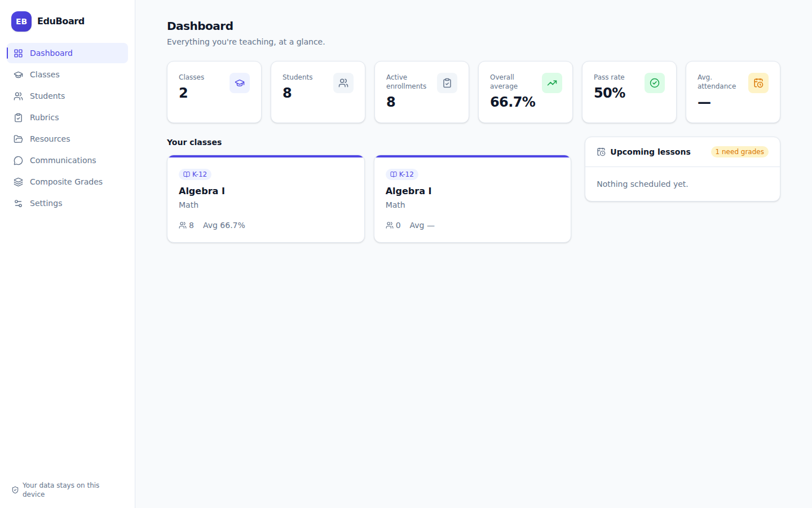Click the Composite Grades layers icon
This screenshot has width=812, height=508.
pos(19,182)
